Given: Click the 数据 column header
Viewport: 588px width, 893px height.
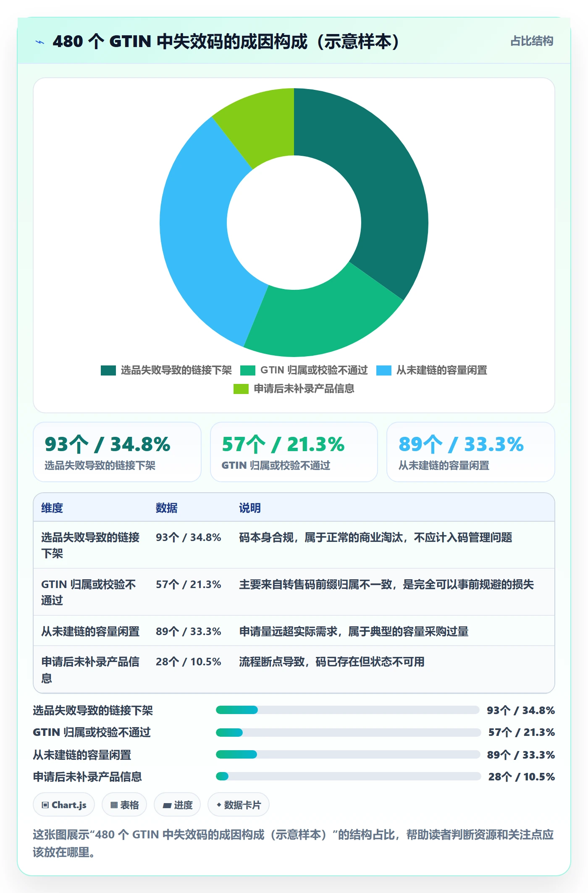Looking at the screenshot, I should [x=167, y=508].
